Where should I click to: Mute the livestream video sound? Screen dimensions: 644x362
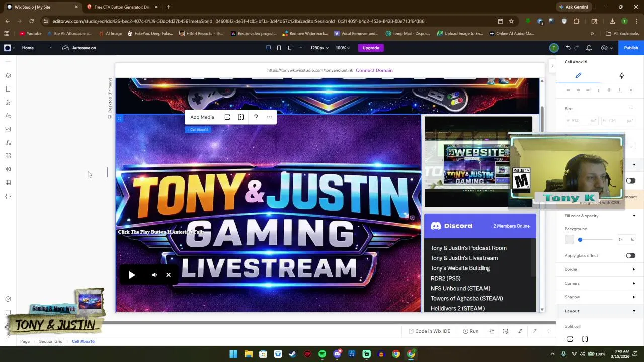click(154, 275)
